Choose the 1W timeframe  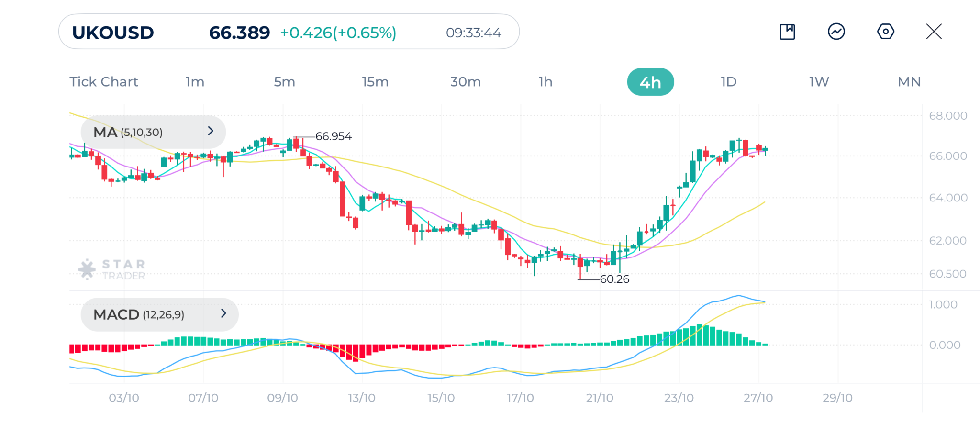(x=819, y=82)
